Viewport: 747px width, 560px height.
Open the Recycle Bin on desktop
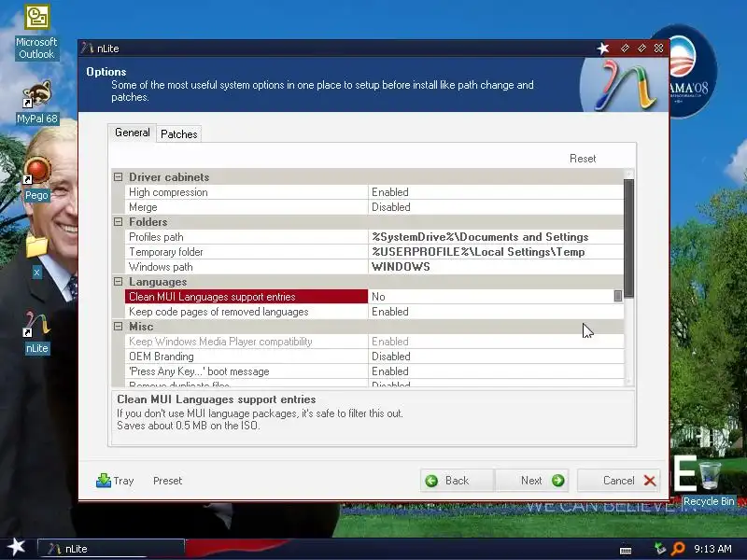pos(709,483)
